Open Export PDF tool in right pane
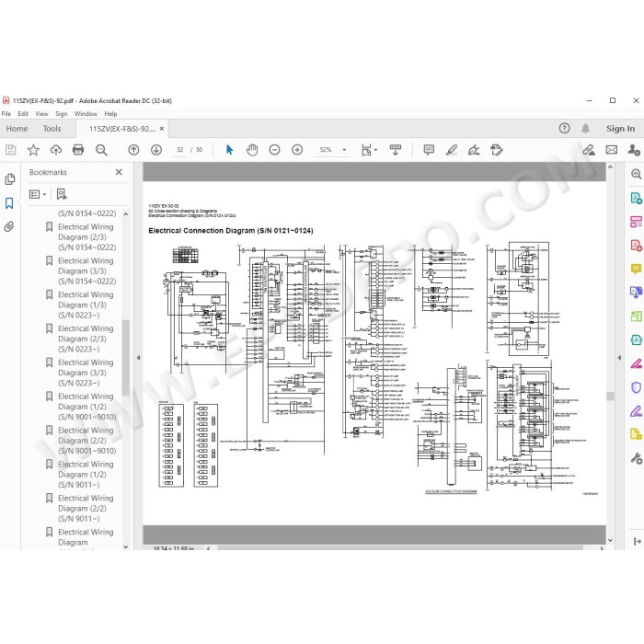Image resolution: width=644 pixels, height=644 pixels. point(636,199)
